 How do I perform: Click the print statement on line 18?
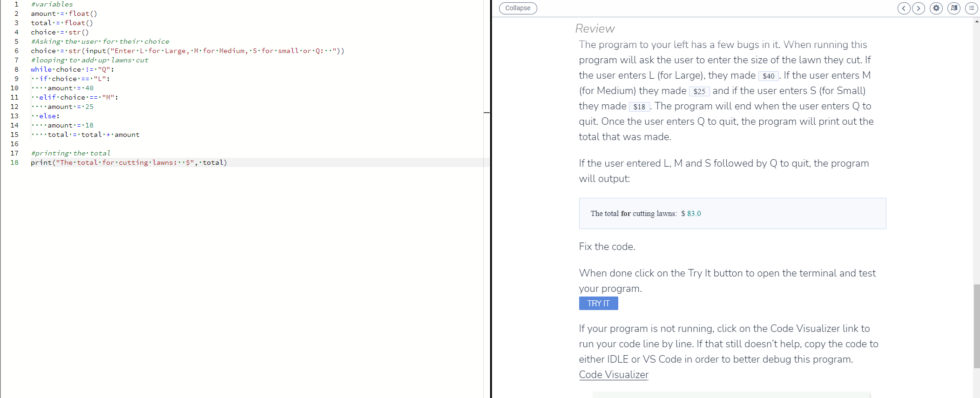[129, 162]
